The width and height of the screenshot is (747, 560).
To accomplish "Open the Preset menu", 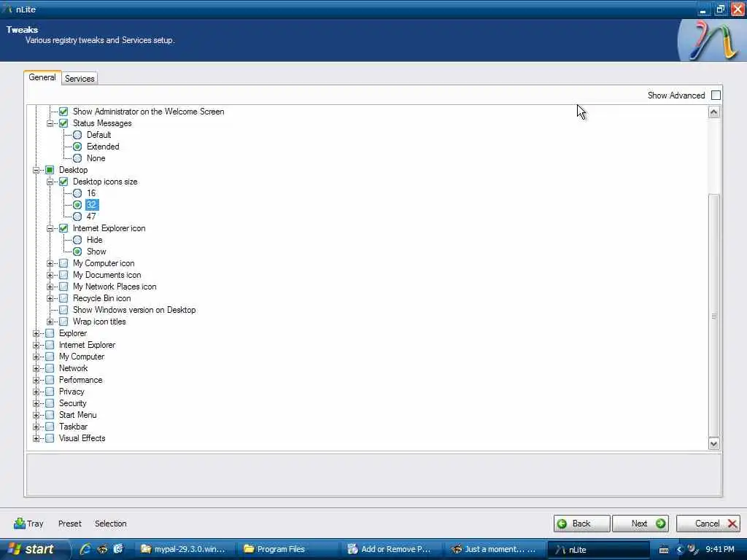I will [x=70, y=524].
